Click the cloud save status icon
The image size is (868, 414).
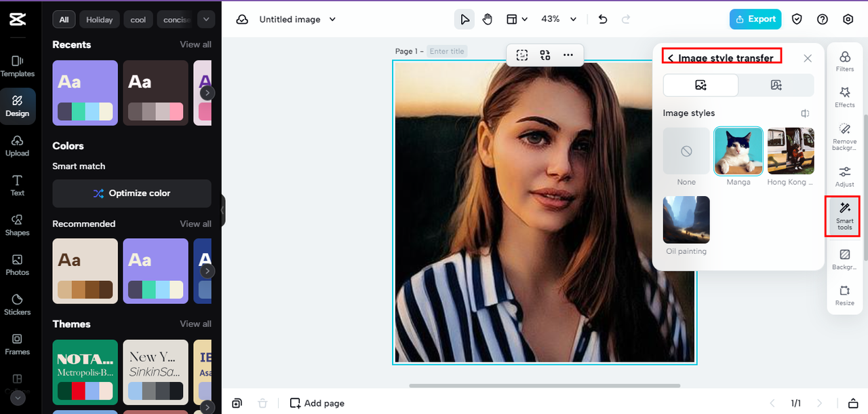click(x=242, y=20)
